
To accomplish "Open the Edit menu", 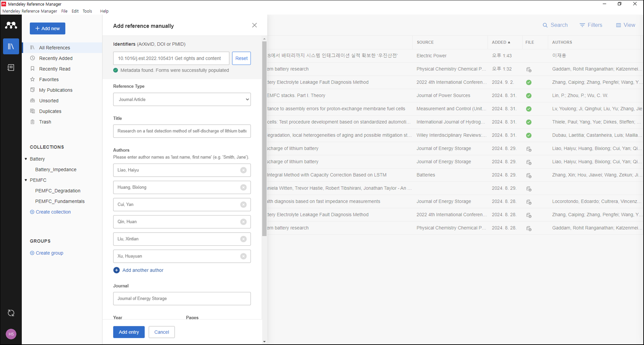I will click(75, 11).
